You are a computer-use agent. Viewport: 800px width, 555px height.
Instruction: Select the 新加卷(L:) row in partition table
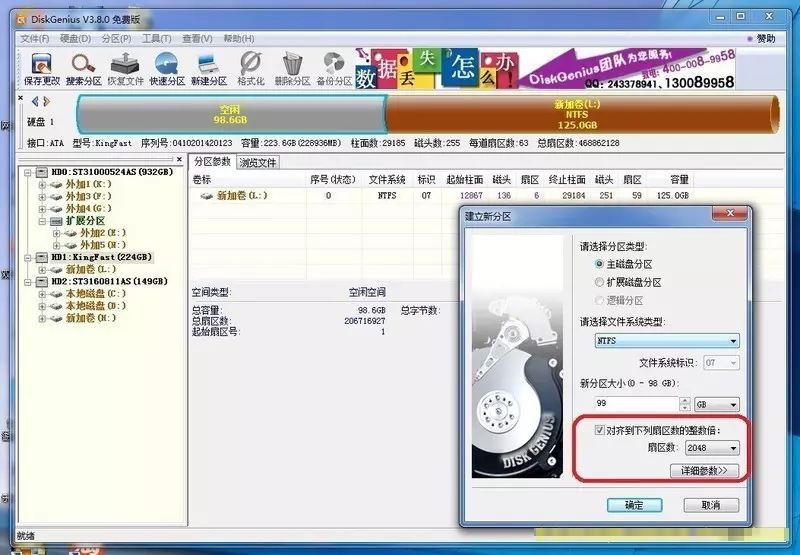click(442, 195)
